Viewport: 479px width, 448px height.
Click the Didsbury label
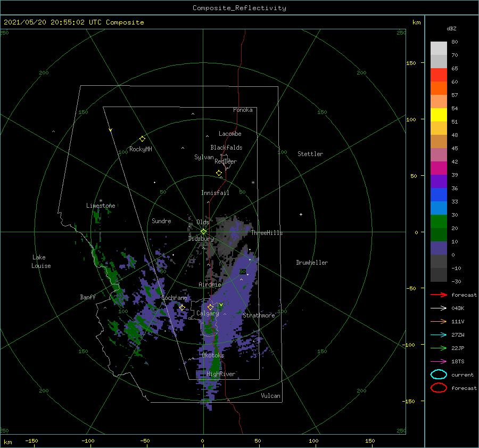(201, 239)
